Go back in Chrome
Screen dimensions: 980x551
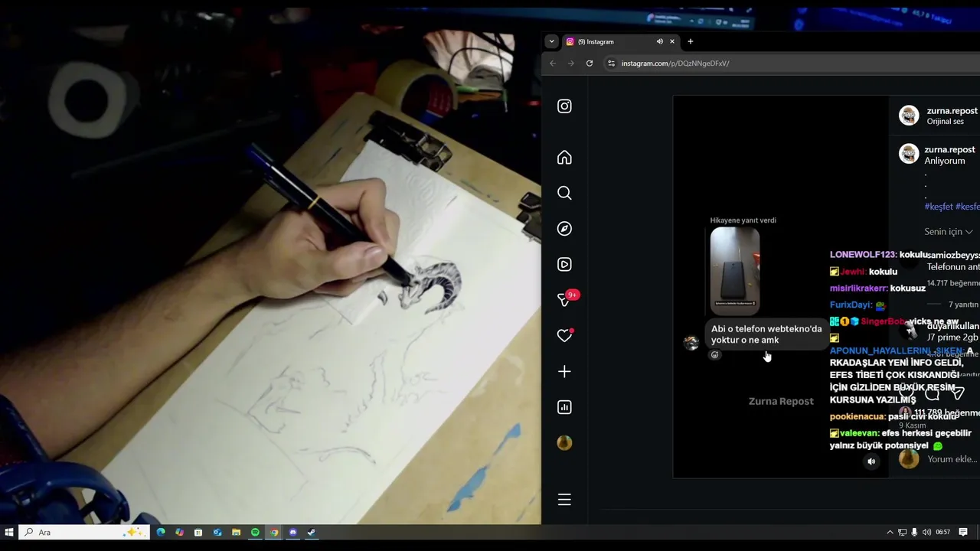pyautogui.click(x=553, y=64)
